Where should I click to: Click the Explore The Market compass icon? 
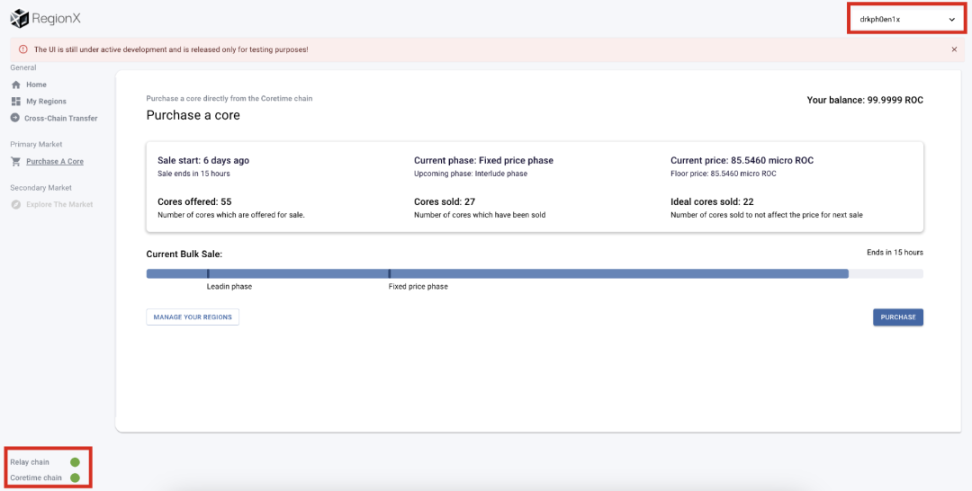(16, 204)
